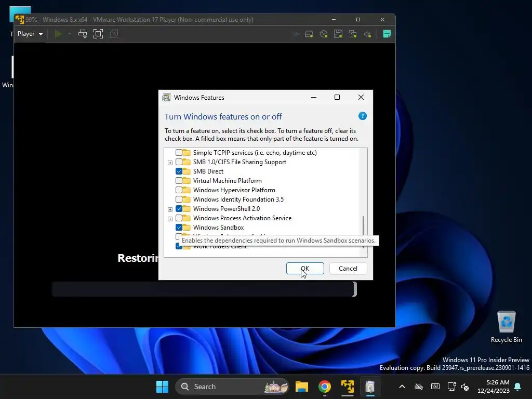This screenshot has height=399, width=532.
Task: Check SMB 1.0/CIFS File Sharing Support
Action: [x=179, y=162]
